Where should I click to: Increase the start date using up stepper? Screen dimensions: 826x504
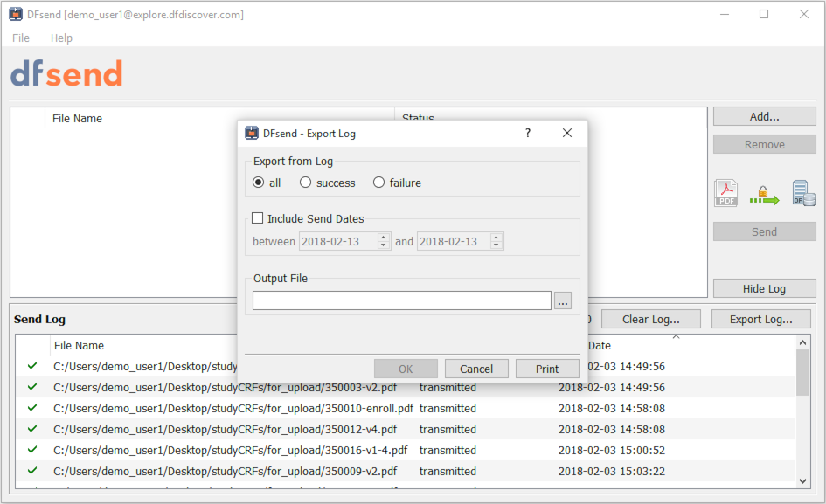(384, 237)
